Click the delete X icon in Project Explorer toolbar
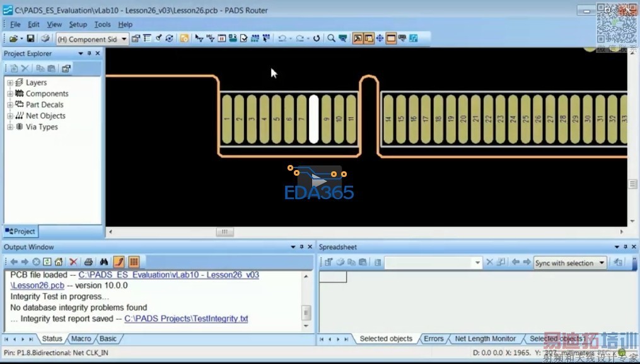The height and width of the screenshot is (364, 640). 25,69
